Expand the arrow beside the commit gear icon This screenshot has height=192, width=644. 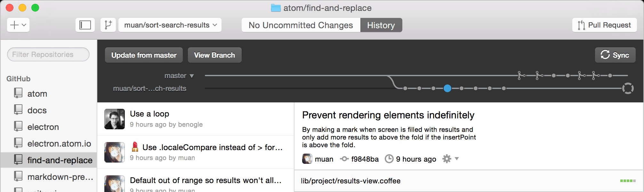tap(457, 159)
